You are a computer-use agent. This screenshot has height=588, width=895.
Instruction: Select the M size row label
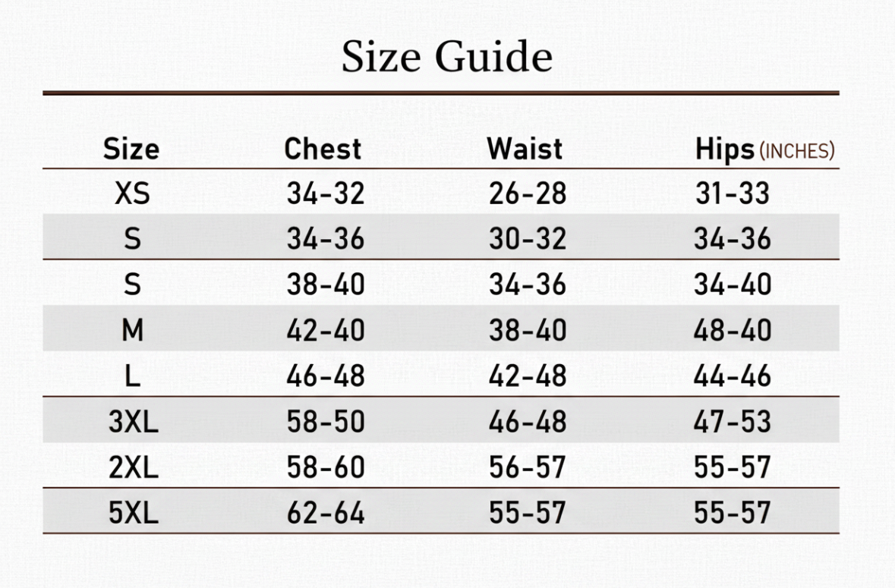pos(132,330)
